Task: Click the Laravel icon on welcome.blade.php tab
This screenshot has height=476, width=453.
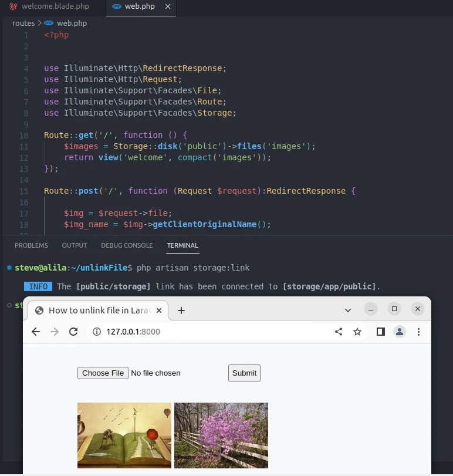Action: point(13,6)
